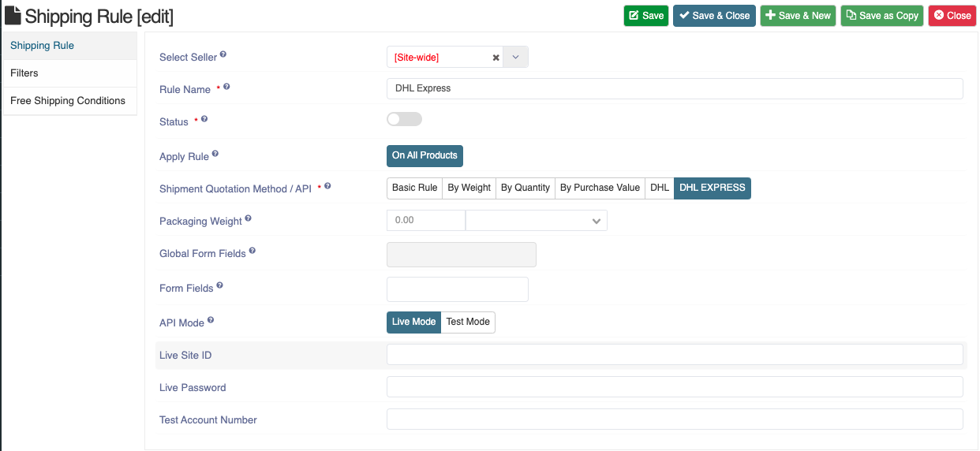
Task: Click help icon next to Rule Name
Action: click(226, 87)
